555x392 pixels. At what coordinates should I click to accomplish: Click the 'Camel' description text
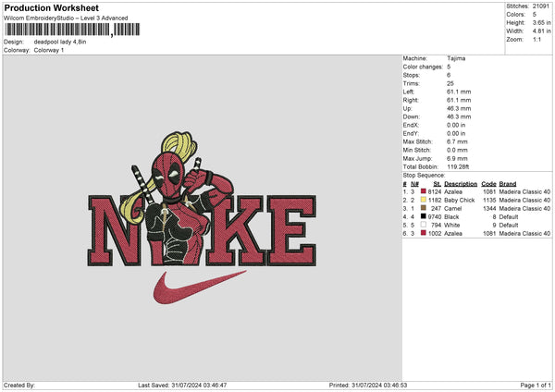coord(452,208)
